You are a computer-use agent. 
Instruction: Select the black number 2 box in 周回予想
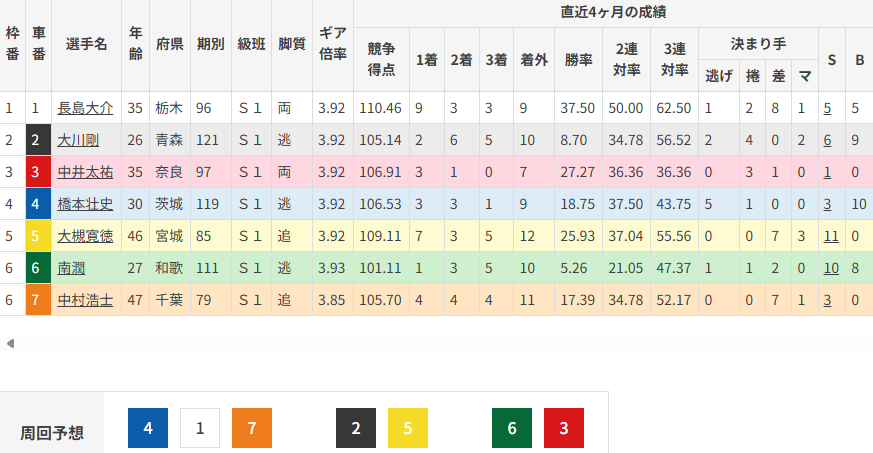(356, 428)
